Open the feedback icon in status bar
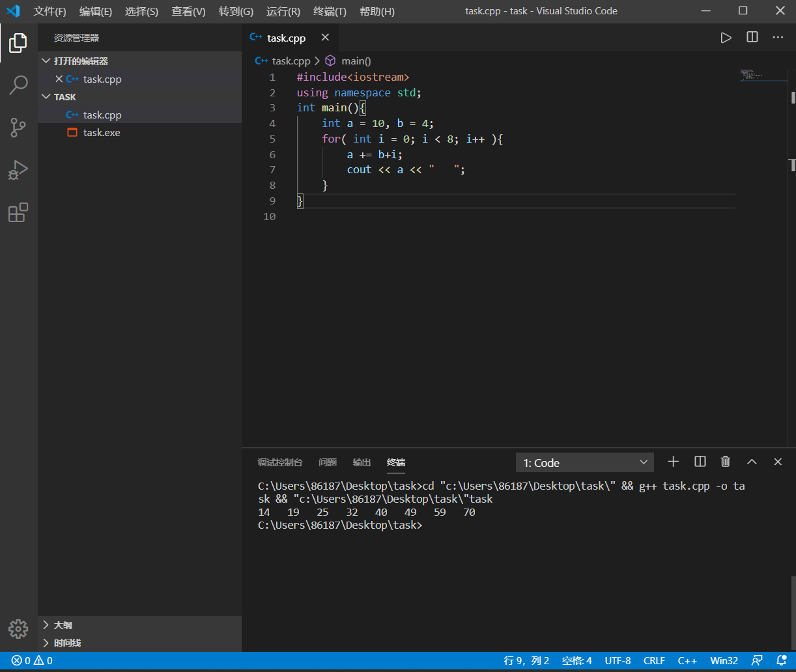Screen dimensions: 796x672 click(757, 660)
